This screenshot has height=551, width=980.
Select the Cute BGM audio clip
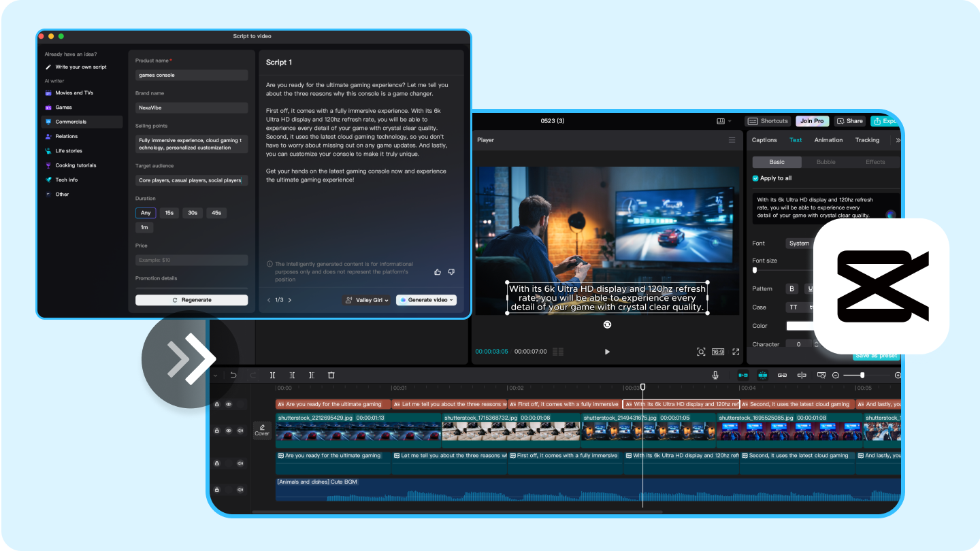(x=588, y=489)
